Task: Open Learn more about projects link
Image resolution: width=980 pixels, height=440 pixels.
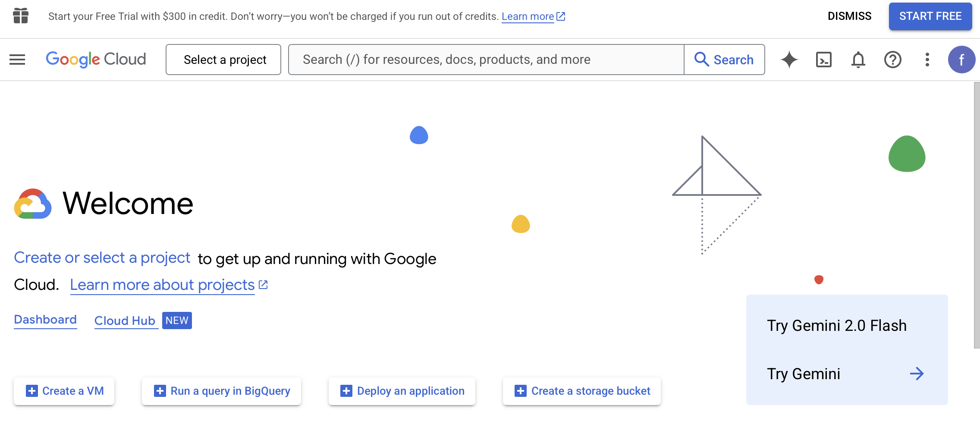Action: click(163, 285)
